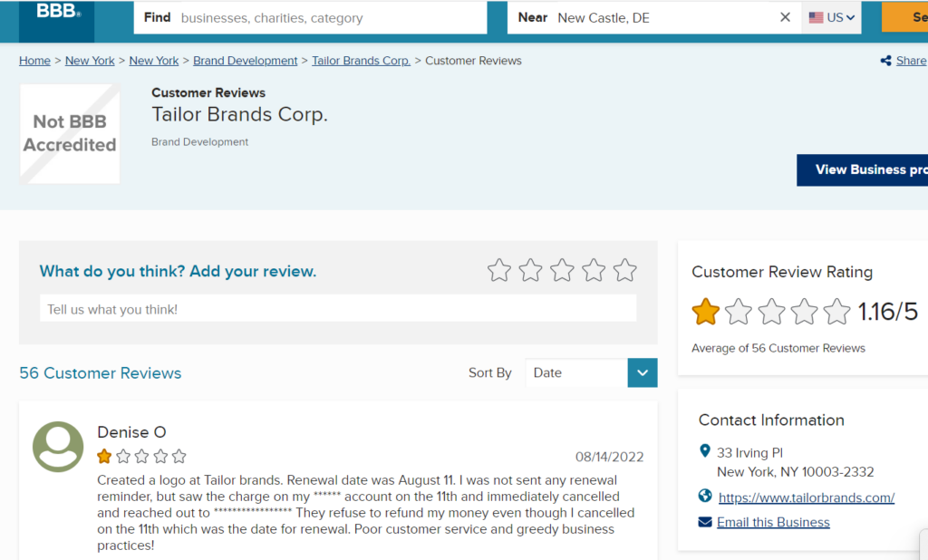This screenshot has height=560, width=928.
Task: Open the US country selector dropdown
Action: click(832, 18)
